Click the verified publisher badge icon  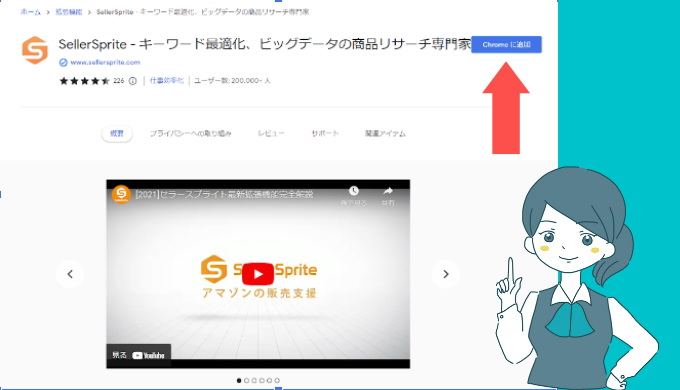(x=63, y=62)
